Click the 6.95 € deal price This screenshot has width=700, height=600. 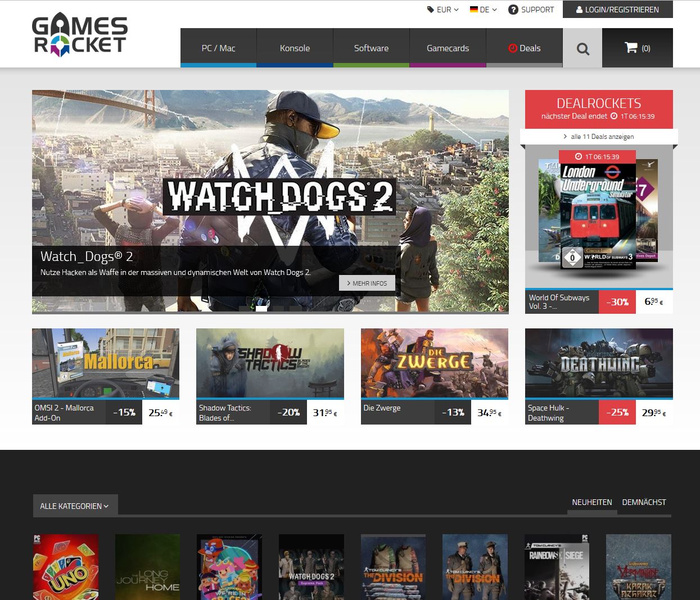(654, 301)
